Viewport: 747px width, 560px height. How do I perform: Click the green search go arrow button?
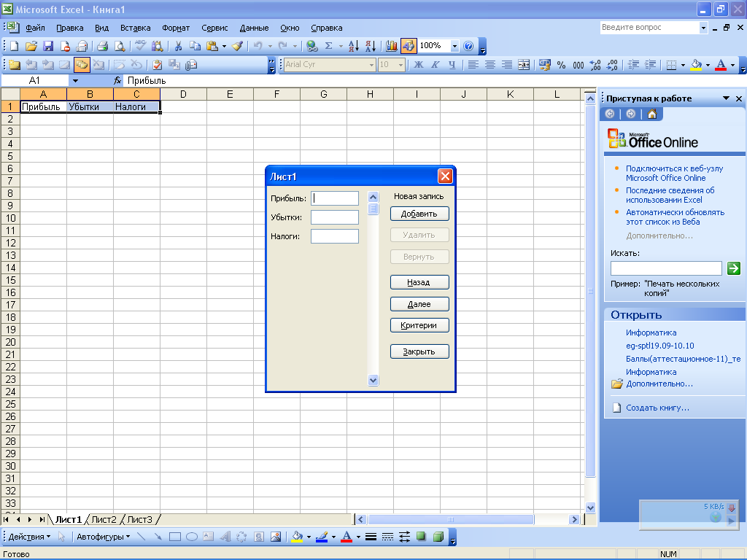point(734,268)
